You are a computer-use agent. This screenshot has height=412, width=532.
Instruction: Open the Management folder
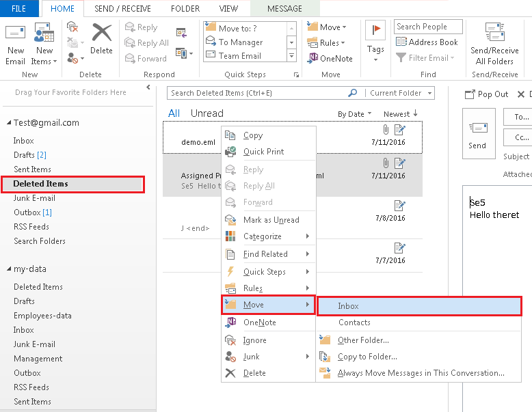(x=38, y=359)
